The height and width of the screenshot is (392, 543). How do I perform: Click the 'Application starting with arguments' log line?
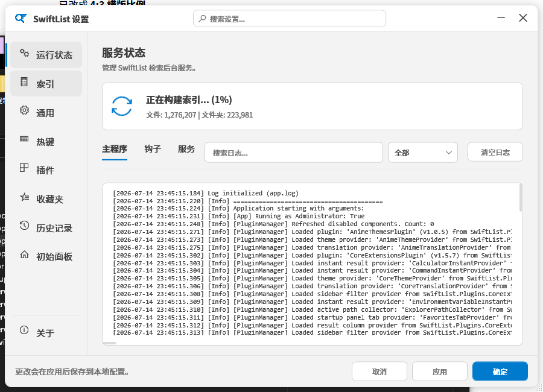tap(238, 208)
